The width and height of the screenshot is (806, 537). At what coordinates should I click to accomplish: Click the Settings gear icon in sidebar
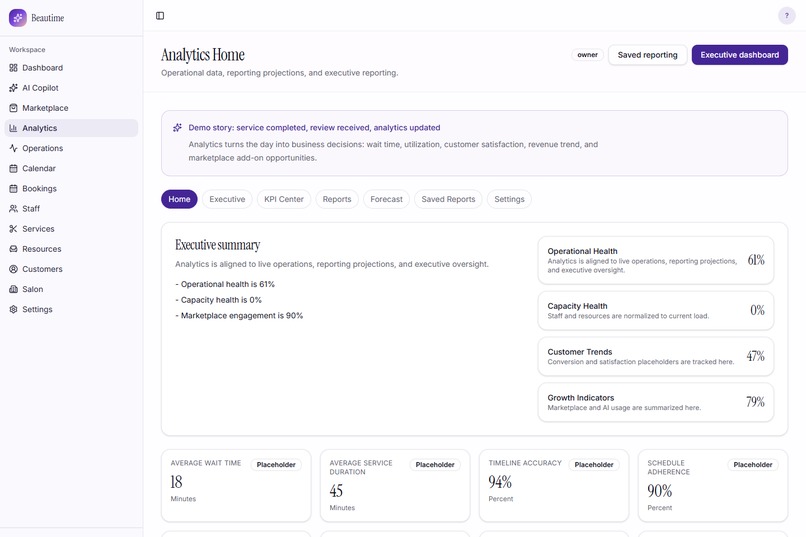(x=13, y=309)
